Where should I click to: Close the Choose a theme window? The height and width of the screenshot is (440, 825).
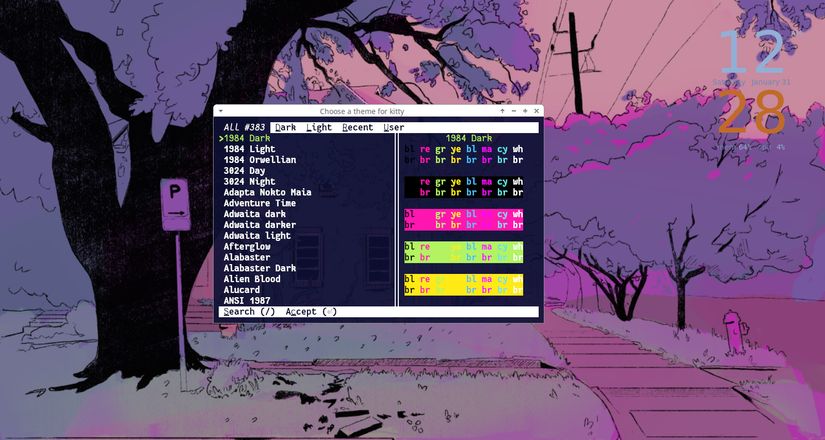click(536, 111)
